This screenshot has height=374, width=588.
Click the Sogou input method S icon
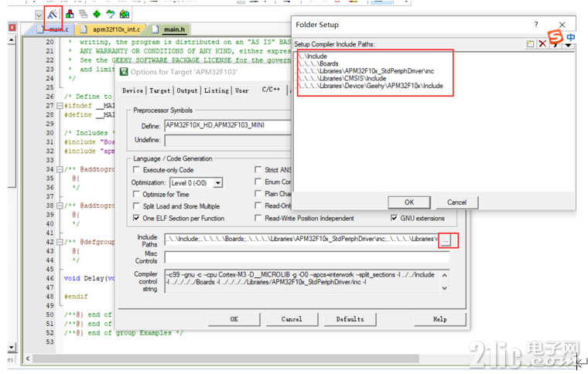pyautogui.click(x=556, y=36)
